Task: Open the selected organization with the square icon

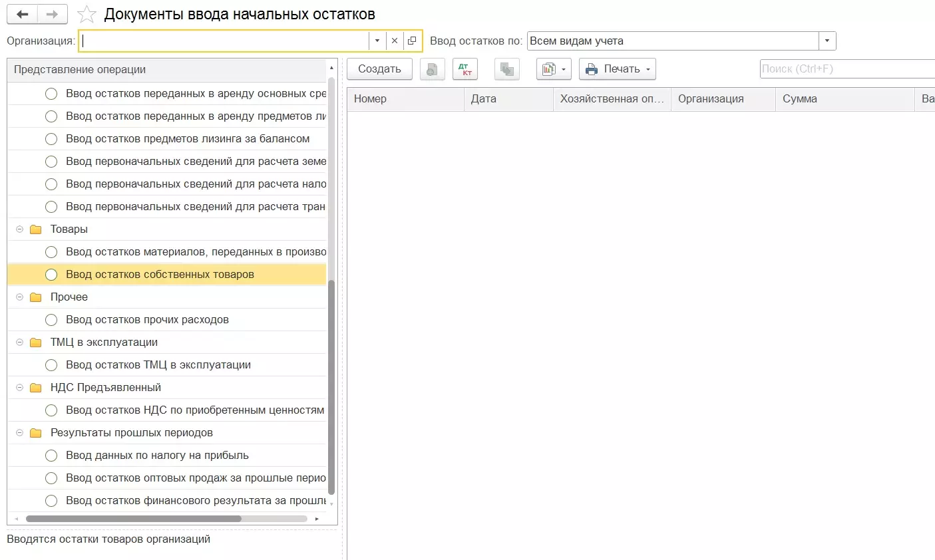Action: click(412, 41)
